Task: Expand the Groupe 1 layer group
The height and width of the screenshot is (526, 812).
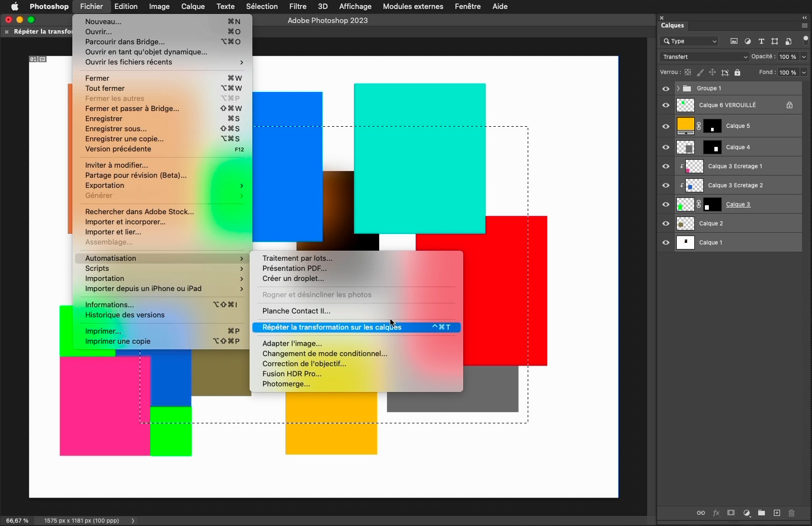Action: click(x=678, y=89)
